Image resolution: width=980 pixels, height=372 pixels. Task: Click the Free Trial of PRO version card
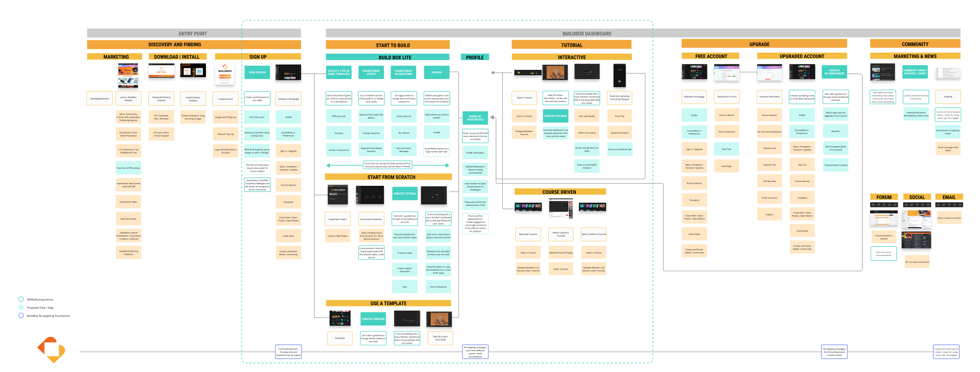128,168
